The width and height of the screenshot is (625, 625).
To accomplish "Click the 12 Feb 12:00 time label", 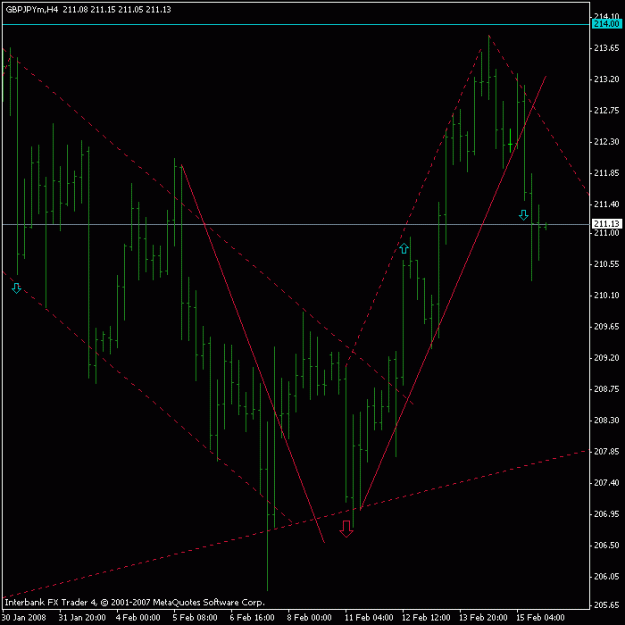I will 426,617.
